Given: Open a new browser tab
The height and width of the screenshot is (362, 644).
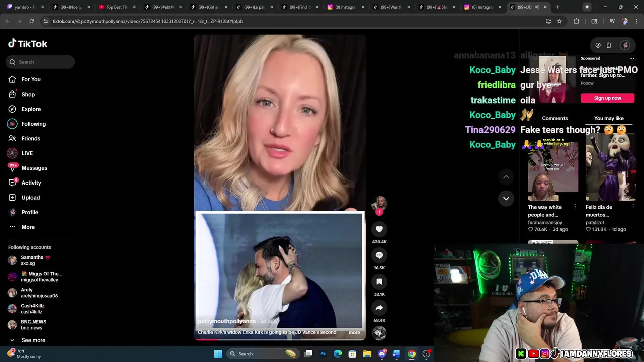Looking at the screenshot, I should (557, 7).
